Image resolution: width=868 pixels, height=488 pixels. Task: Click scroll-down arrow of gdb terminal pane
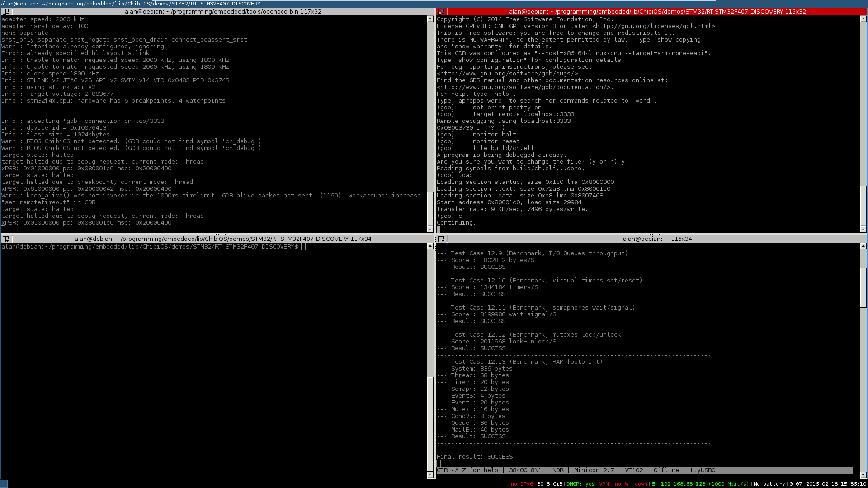pos(863,229)
